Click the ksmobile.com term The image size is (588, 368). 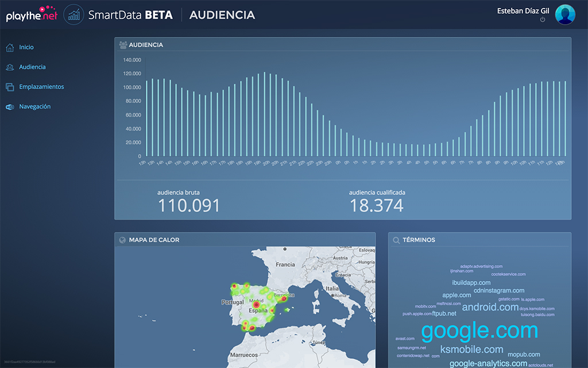click(x=471, y=350)
